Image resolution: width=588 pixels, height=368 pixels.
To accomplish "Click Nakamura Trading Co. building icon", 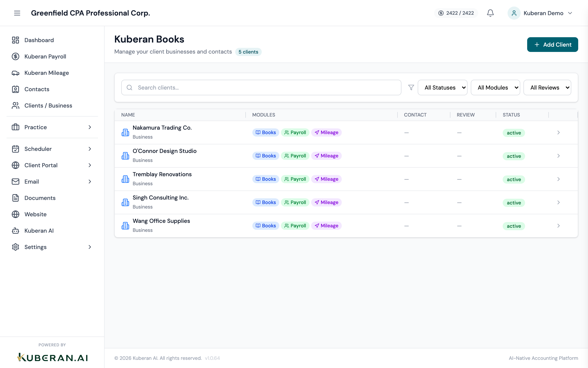I will click(x=125, y=132).
